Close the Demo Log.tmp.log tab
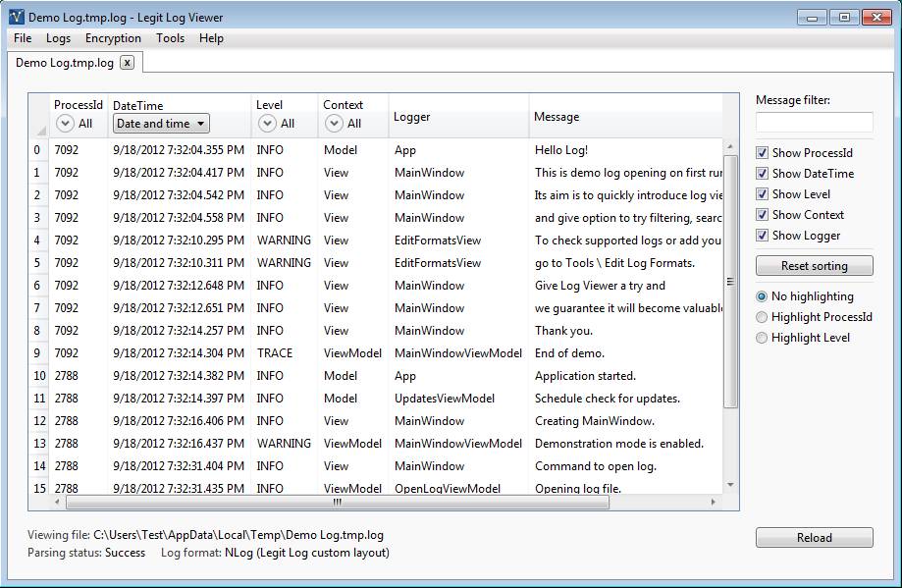This screenshot has height=588, width=902. click(128, 62)
